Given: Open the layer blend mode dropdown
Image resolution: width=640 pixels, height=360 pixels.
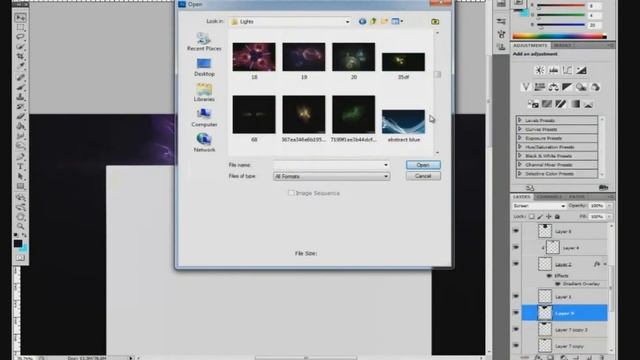Looking at the screenshot, I should pos(539,206).
